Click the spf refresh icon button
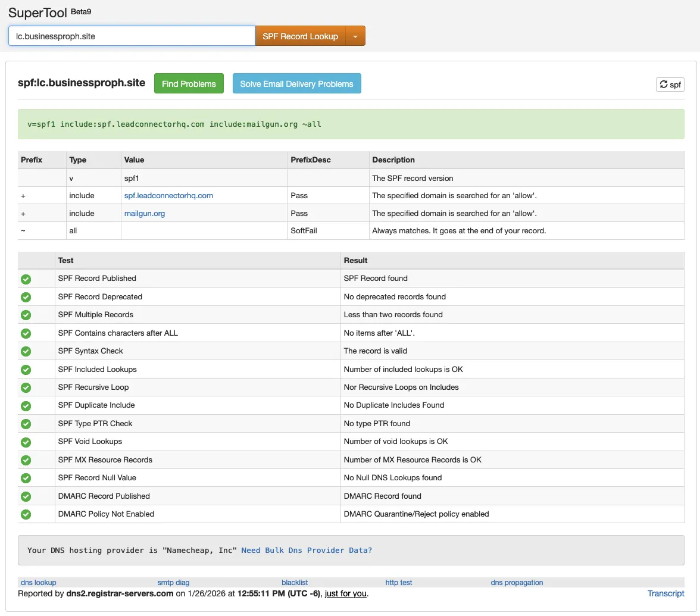 [670, 85]
